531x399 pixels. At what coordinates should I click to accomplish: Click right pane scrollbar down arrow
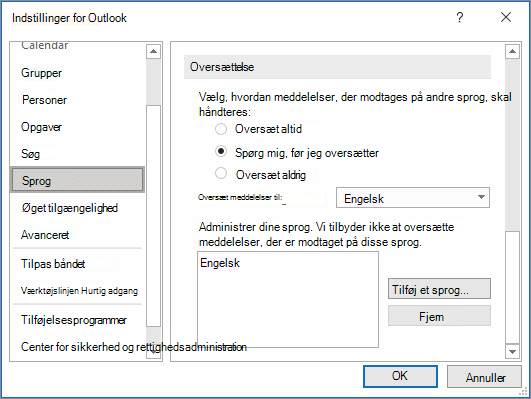tap(512, 352)
